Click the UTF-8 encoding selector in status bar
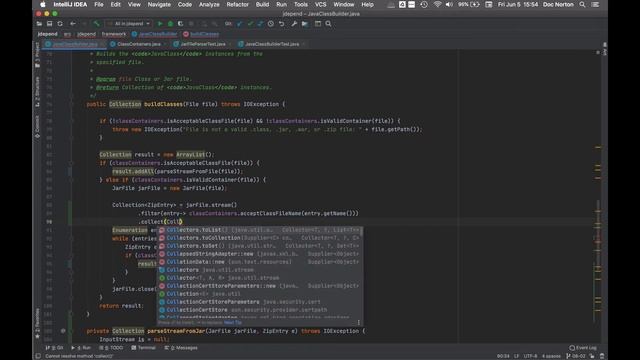Screen dimensions: 640x360 530,356
